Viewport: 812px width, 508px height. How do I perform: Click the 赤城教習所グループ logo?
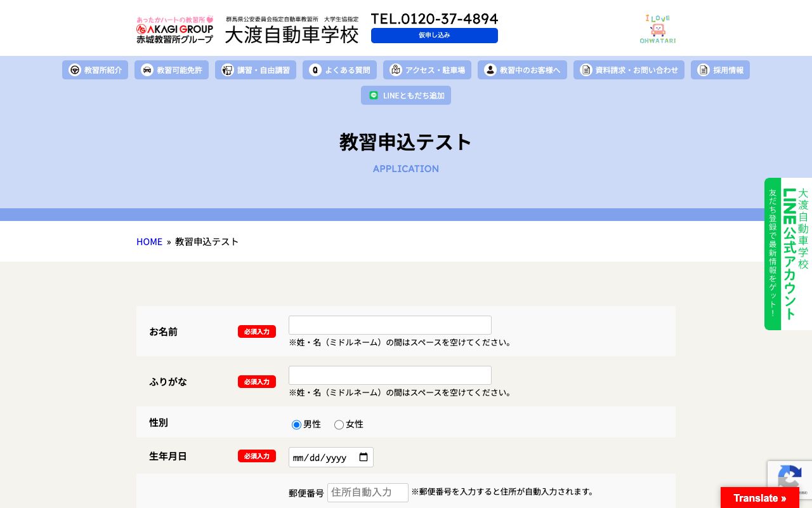coord(174,28)
